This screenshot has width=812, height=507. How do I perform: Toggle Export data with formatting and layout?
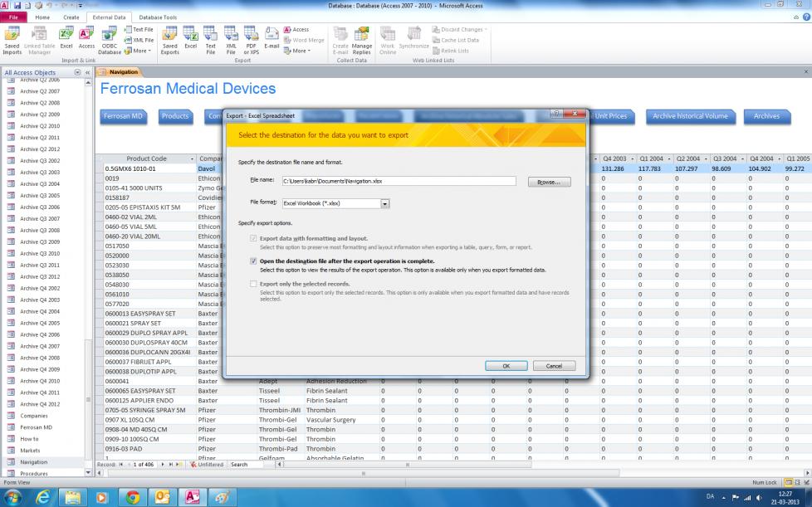click(x=253, y=238)
